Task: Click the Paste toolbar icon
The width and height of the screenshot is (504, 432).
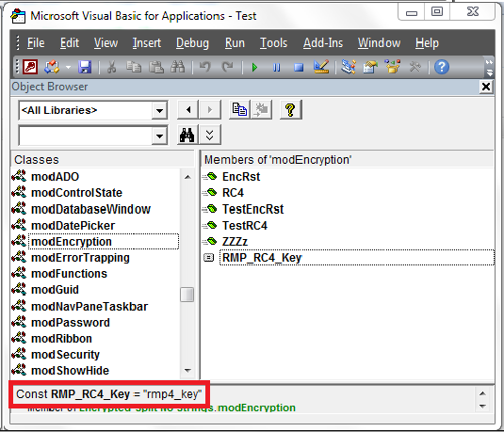Action: [x=155, y=67]
